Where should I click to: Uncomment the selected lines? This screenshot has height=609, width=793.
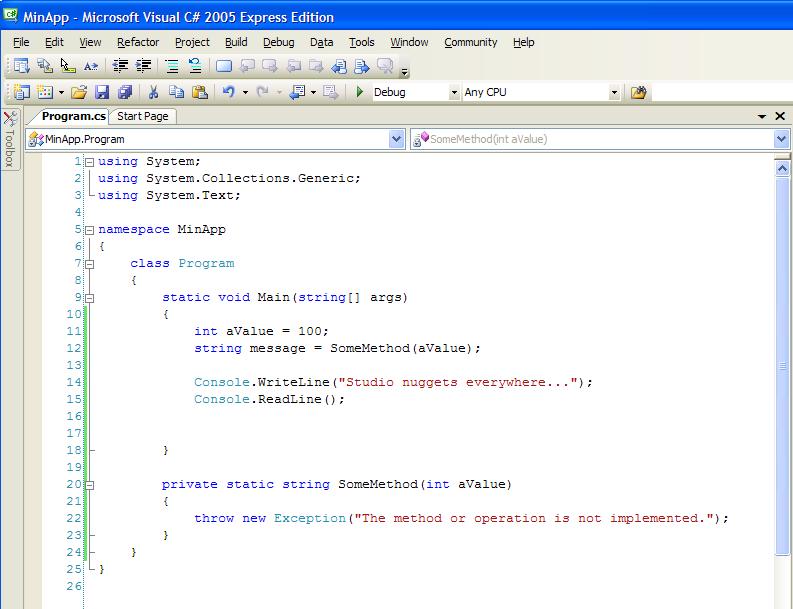pos(195,66)
